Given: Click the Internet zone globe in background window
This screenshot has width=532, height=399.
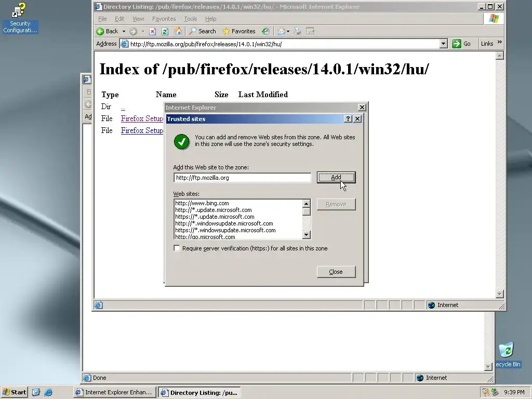Looking at the screenshot, I should point(420,378).
